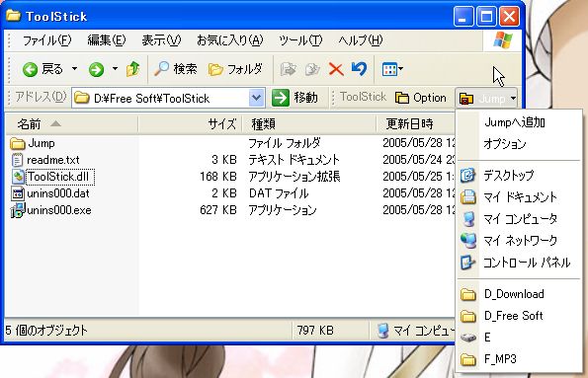This screenshot has width=588, height=378.
Task: Jump to the D_Free Soft folder entry
Action: coord(520,316)
